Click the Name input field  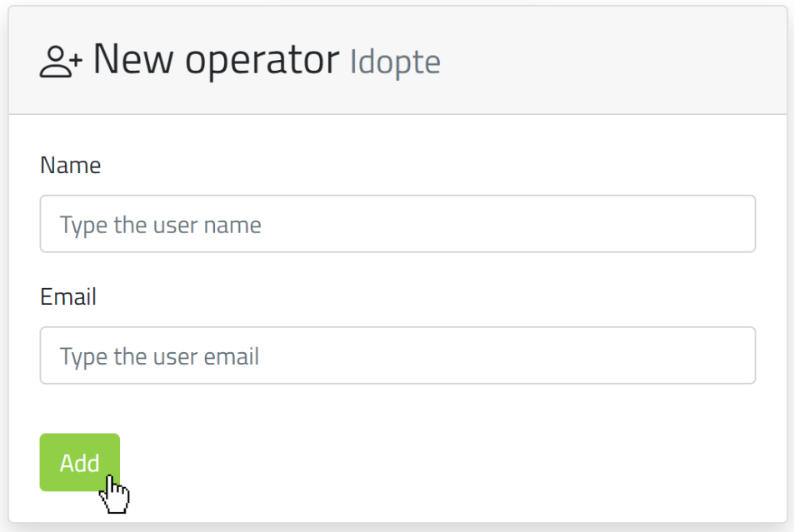point(397,224)
